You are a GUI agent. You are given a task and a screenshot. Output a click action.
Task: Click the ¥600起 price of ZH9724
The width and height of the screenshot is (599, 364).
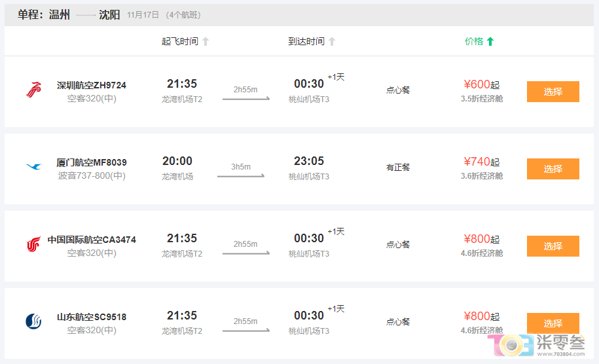tap(481, 84)
